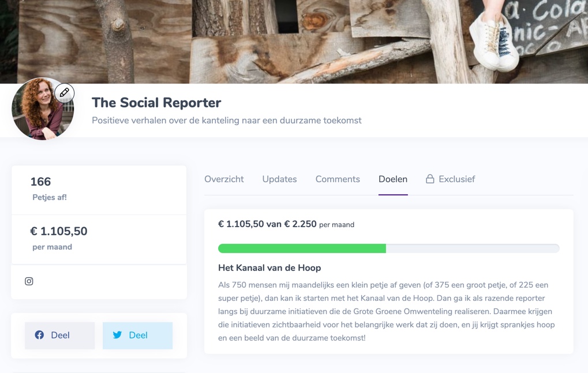Click the Het Kanaal van de Hoop heading

pyautogui.click(x=269, y=267)
